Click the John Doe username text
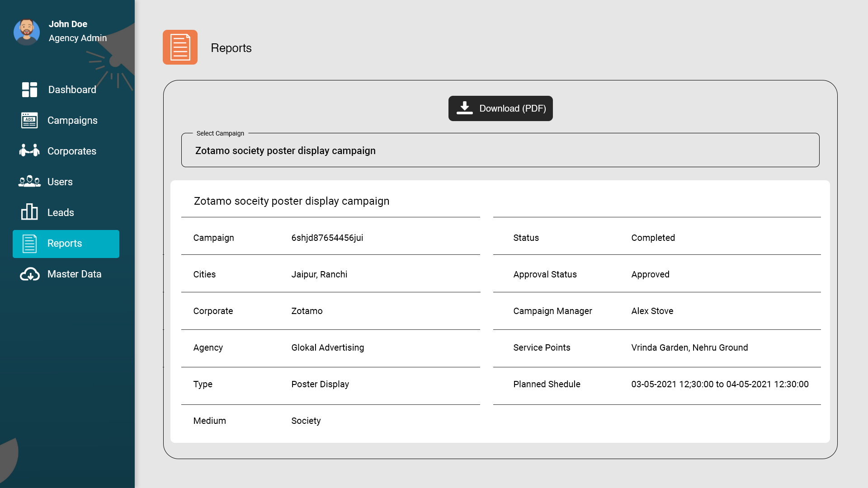This screenshot has width=868, height=488. click(x=68, y=24)
